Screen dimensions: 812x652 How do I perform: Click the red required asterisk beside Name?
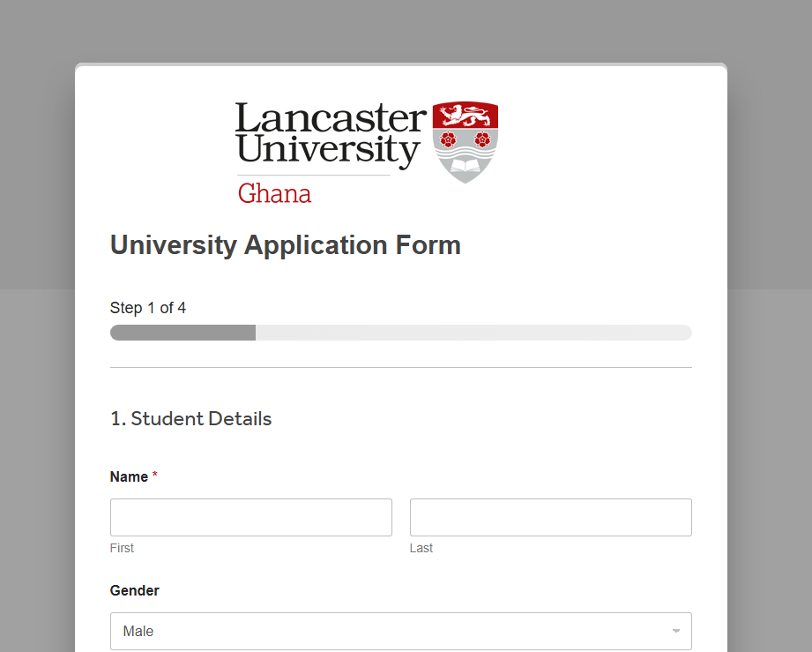pos(155,476)
